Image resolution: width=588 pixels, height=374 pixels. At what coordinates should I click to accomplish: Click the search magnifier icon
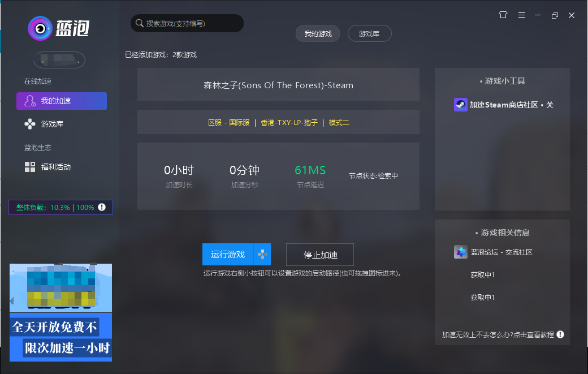(140, 23)
